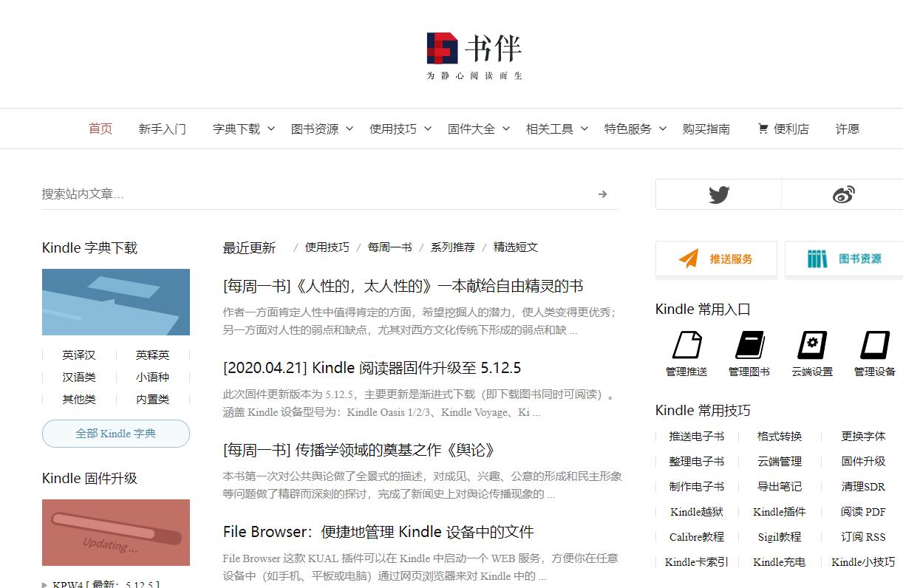Open the 新手入门 nav item
The height and width of the screenshot is (588, 903).
(x=163, y=129)
